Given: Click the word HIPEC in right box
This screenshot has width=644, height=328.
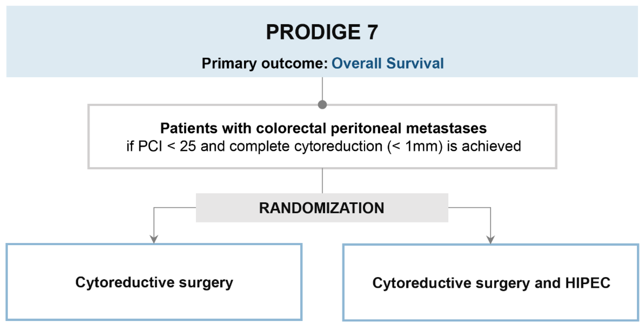Looking at the screenshot, I should pos(588,283).
